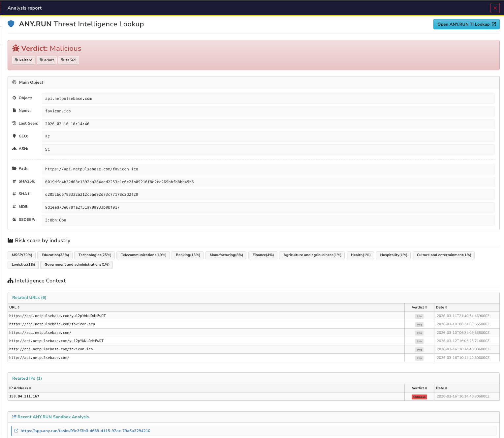Click the location pin icon beside GEO
The width and height of the screenshot is (504, 438).
coord(14,136)
